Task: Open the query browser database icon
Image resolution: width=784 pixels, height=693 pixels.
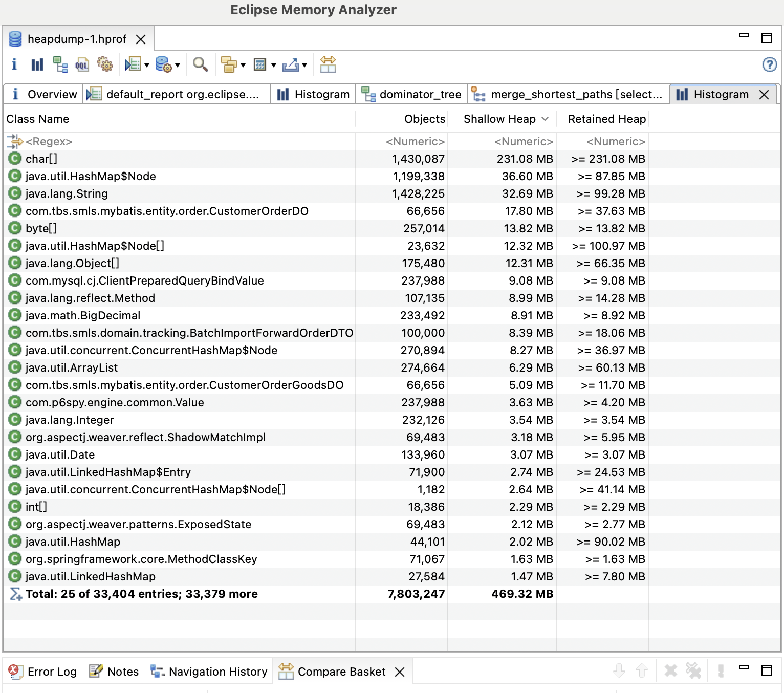Action: point(163,64)
